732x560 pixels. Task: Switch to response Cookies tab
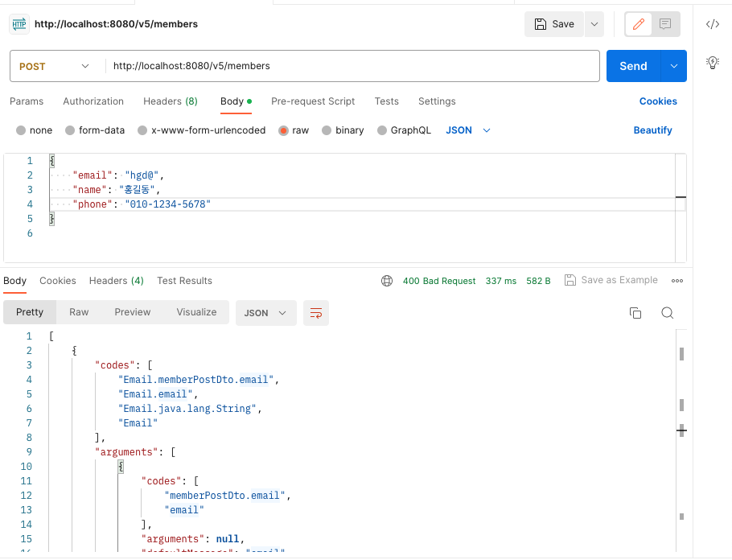coord(58,281)
